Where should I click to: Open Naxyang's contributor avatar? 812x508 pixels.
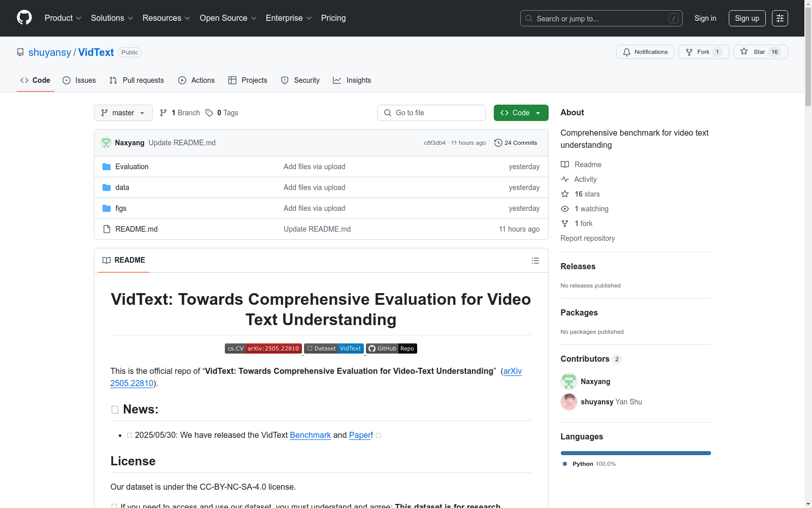pyautogui.click(x=569, y=382)
